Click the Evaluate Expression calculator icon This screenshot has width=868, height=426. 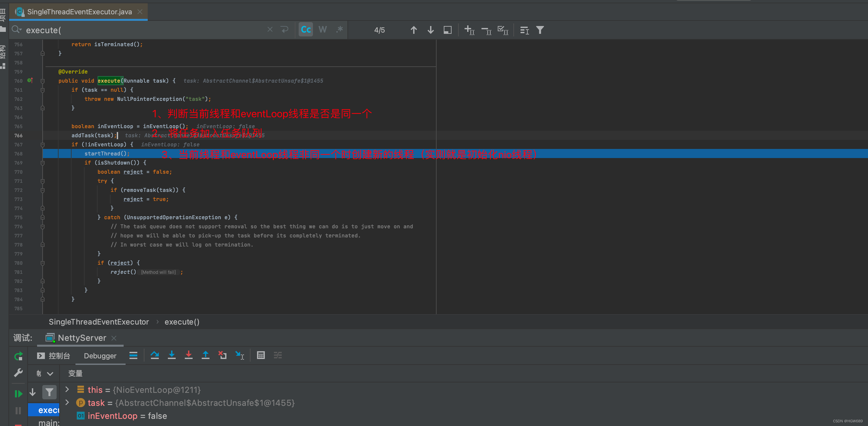coord(261,355)
